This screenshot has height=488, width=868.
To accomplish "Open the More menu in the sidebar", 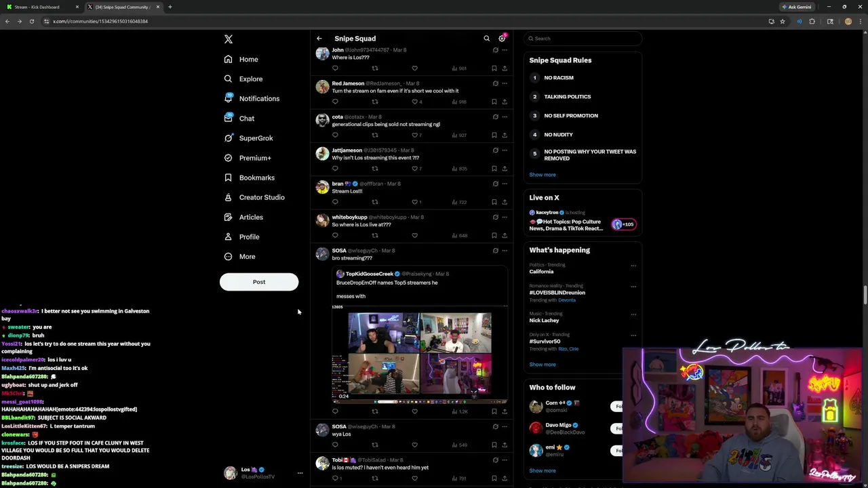I will pos(239,256).
